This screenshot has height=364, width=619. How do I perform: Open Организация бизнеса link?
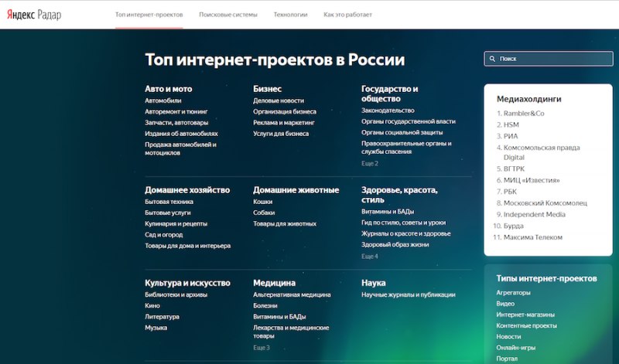tap(285, 111)
